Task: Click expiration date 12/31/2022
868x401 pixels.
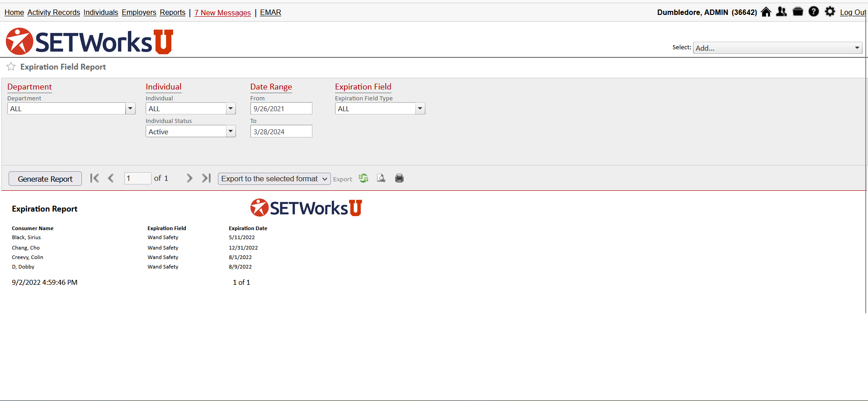Action: point(243,248)
